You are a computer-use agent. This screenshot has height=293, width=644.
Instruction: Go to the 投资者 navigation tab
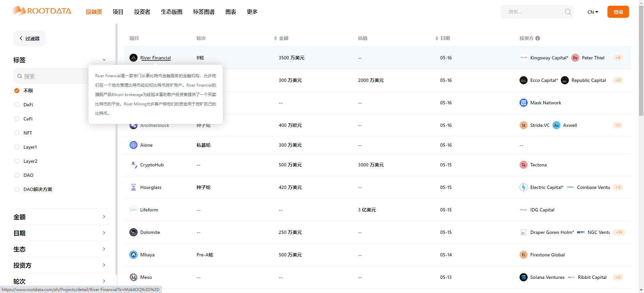click(142, 12)
